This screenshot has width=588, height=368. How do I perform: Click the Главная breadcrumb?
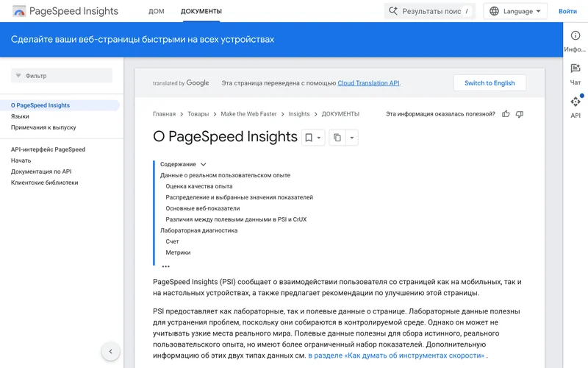coord(164,114)
